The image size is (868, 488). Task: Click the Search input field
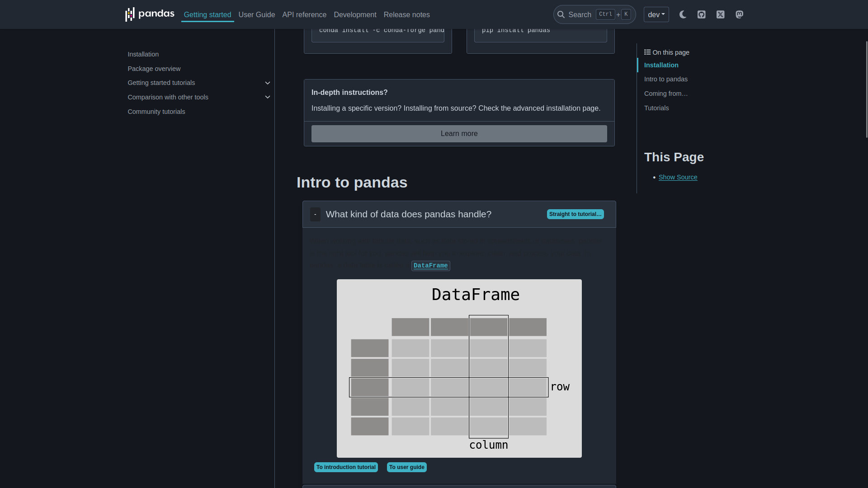[x=594, y=14]
